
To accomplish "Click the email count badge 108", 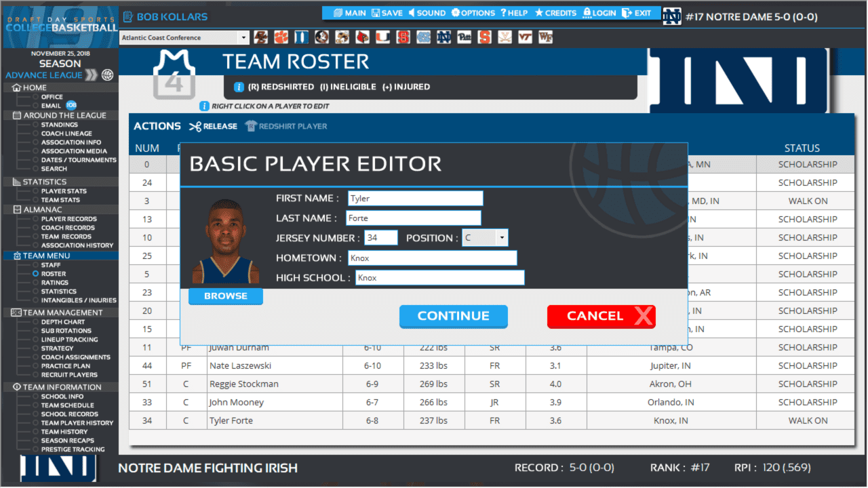I will pos(71,106).
